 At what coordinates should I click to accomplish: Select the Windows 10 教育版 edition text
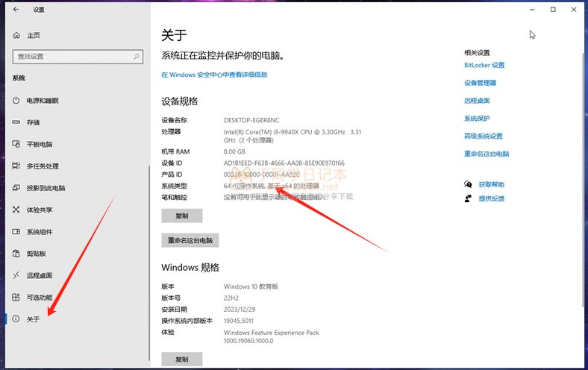(251, 286)
